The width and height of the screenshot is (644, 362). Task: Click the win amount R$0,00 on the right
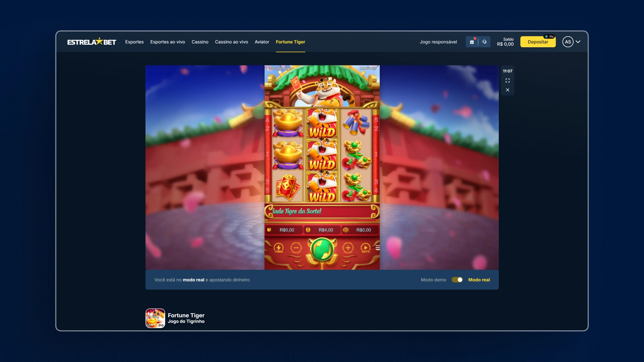click(364, 230)
